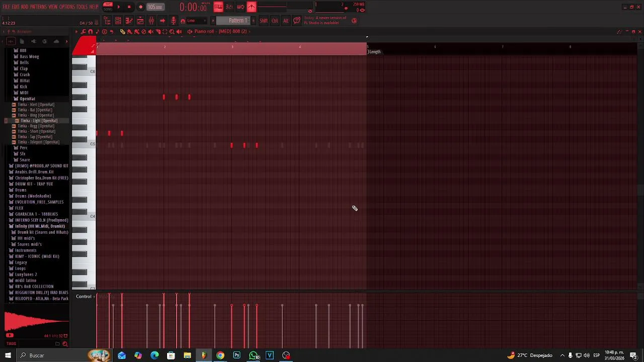Open the Channel rack view icon
644x362 pixels.
tap(118, 21)
